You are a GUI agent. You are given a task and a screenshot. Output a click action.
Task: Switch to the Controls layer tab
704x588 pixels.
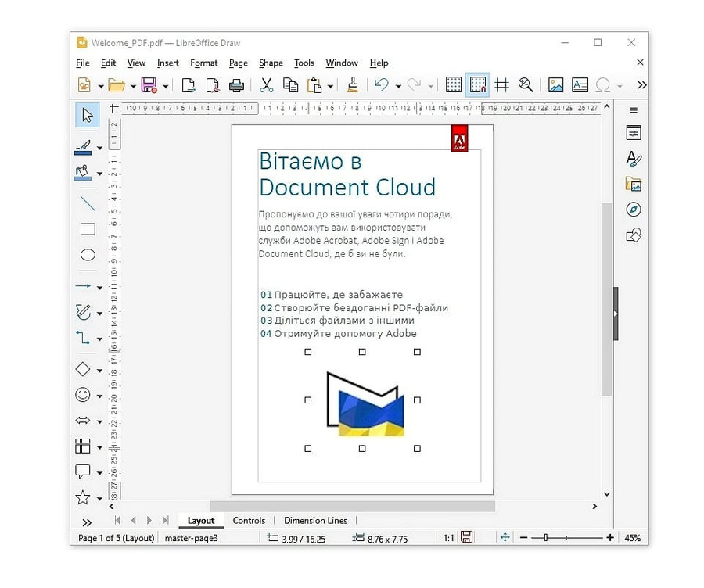point(249,521)
